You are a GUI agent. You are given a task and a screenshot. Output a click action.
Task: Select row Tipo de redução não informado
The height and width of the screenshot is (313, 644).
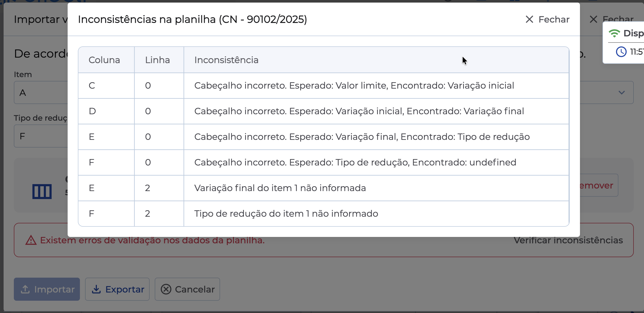[286, 214]
